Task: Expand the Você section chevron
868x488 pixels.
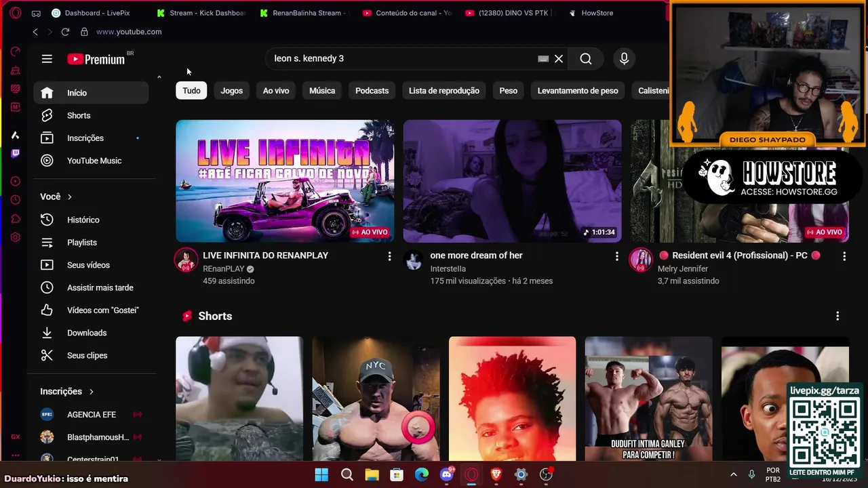Action: (69, 197)
